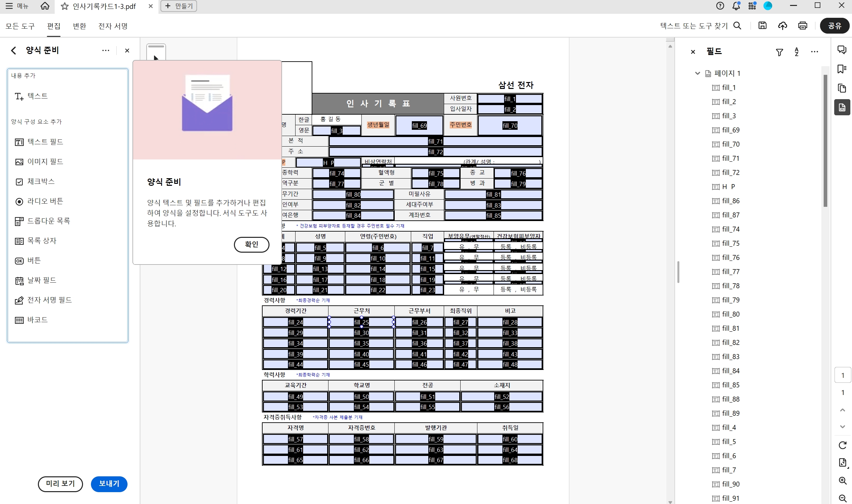This screenshot has width=852, height=504.
Task: Click the save disk icon
Action: coord(762,25)
